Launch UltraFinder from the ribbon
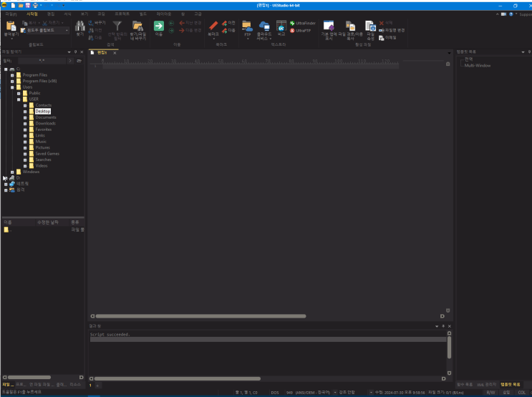Screen dimensions: 532x397 tap(303, 23)
